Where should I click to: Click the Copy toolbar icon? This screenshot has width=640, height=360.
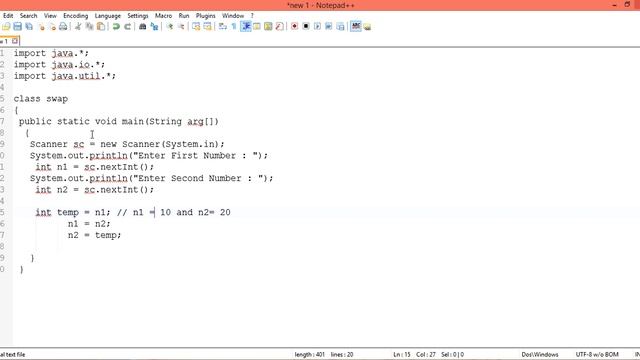(x=89, y=27)
